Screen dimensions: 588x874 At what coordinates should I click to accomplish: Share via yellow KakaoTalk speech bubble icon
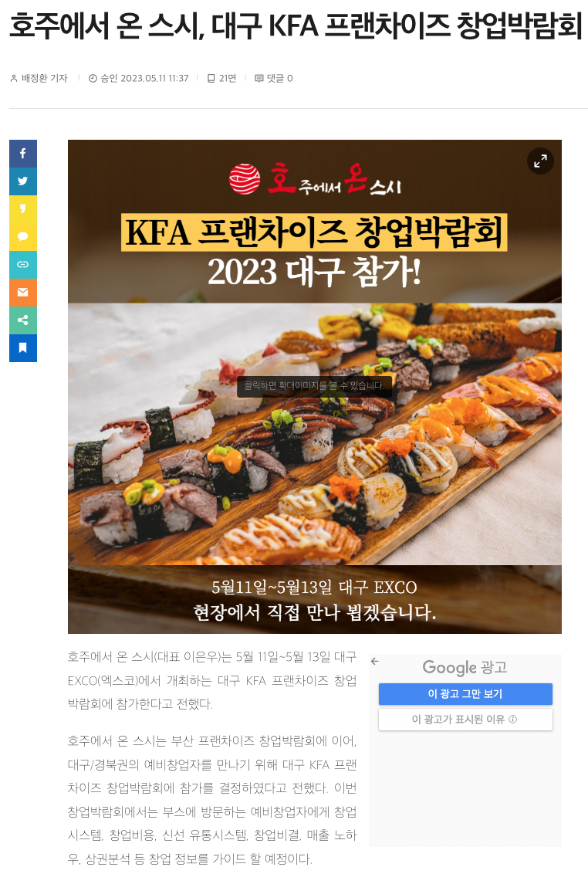[23, 237]
